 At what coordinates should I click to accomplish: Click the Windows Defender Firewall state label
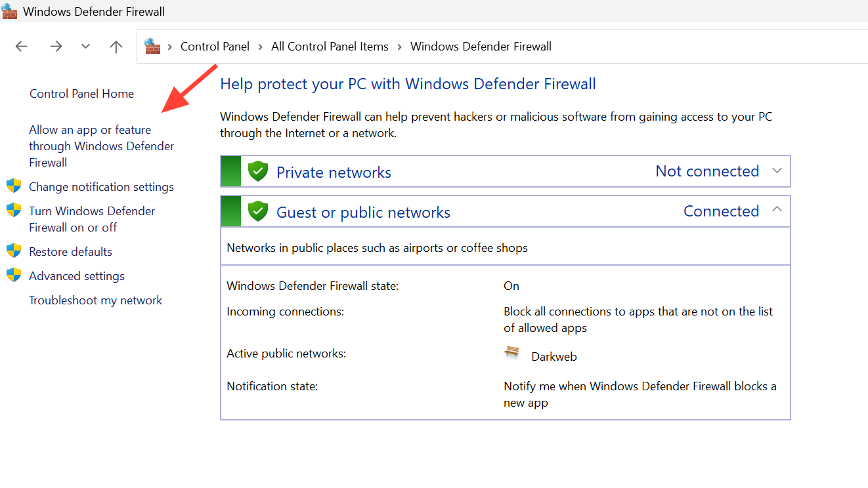click(313, 286)
